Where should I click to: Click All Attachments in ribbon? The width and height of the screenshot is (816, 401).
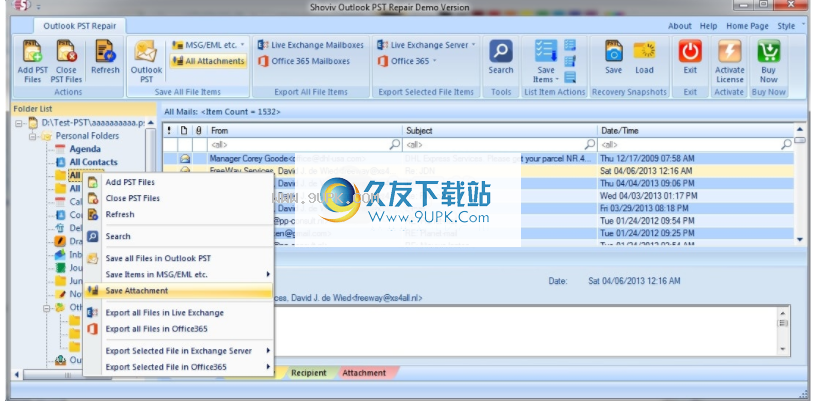pyautogui.click(x=208, y=61)
